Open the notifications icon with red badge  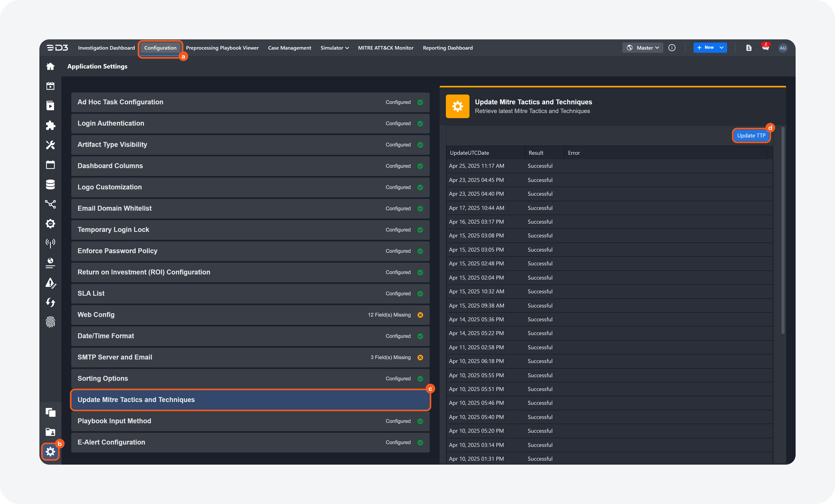765,48
